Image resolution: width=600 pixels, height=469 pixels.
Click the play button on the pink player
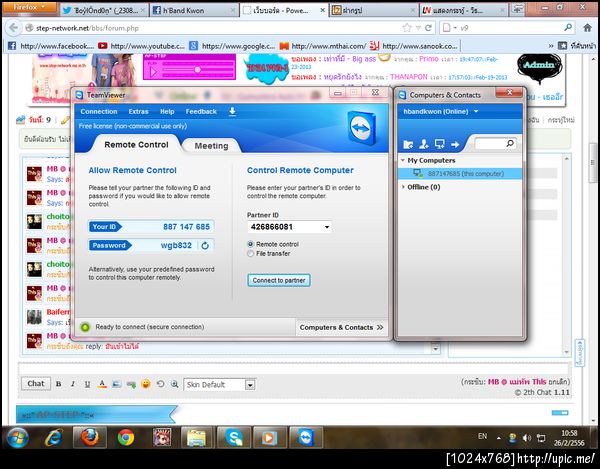(x=153, y=72)
